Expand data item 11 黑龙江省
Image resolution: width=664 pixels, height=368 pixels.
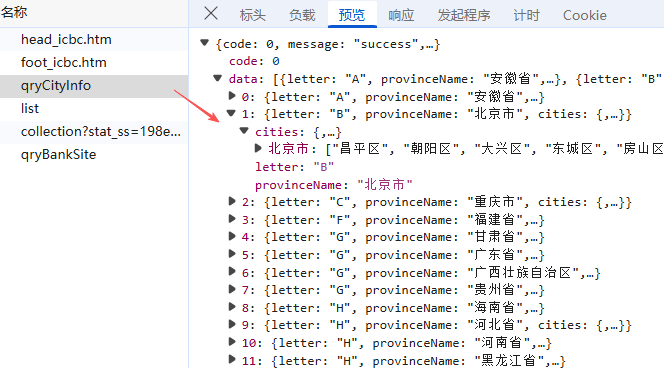(x=232, y=360)
